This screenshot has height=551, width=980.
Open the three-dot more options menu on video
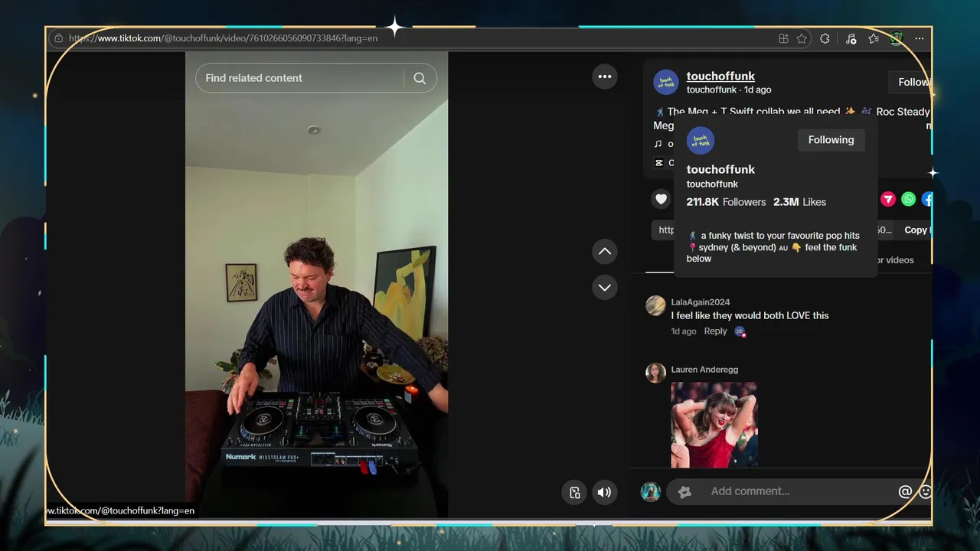[x=605, y=77]
